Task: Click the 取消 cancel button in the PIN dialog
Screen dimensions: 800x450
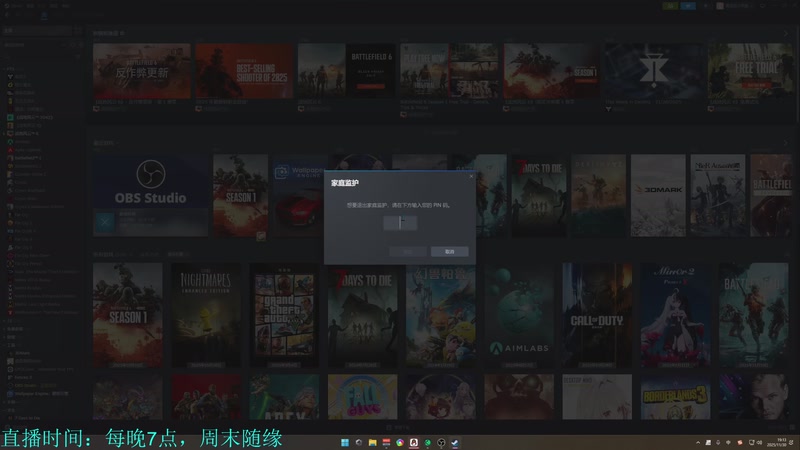Action: pos(449,252)
